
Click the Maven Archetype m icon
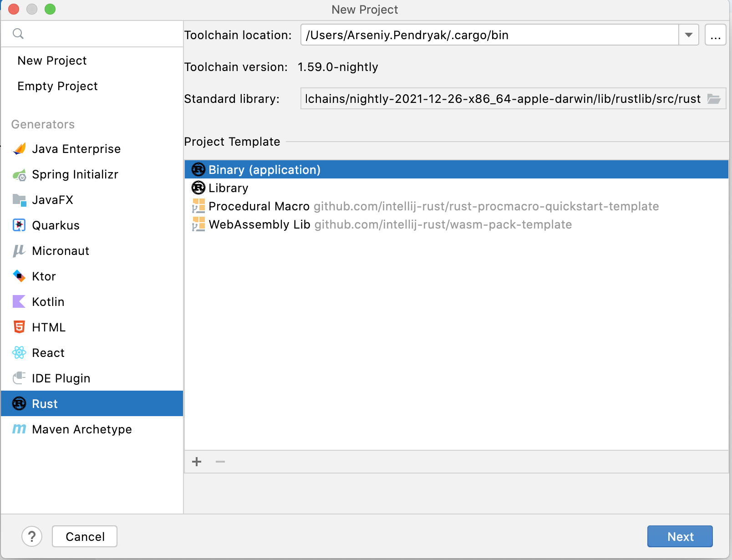point(20,429)
